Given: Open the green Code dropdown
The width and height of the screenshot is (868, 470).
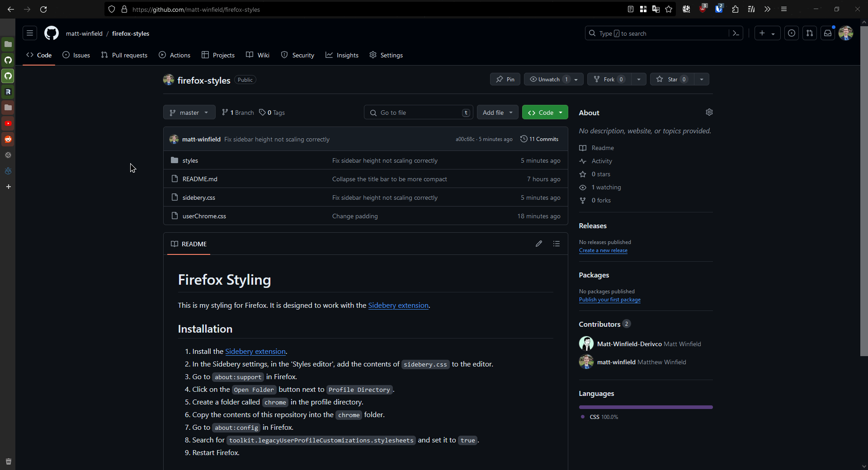Looking at the screenshot, I should [545, 113].
